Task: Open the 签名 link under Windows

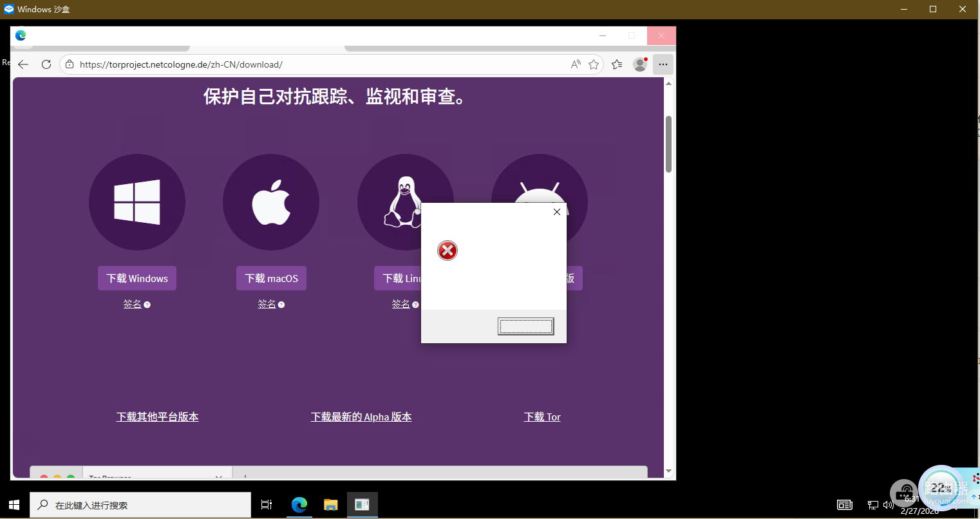Action: pyautogui.click(x=133, y=305)
